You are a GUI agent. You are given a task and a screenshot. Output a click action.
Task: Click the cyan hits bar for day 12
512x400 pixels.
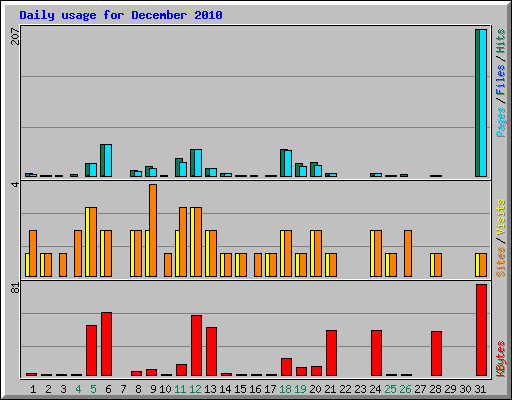coord(198,163)
